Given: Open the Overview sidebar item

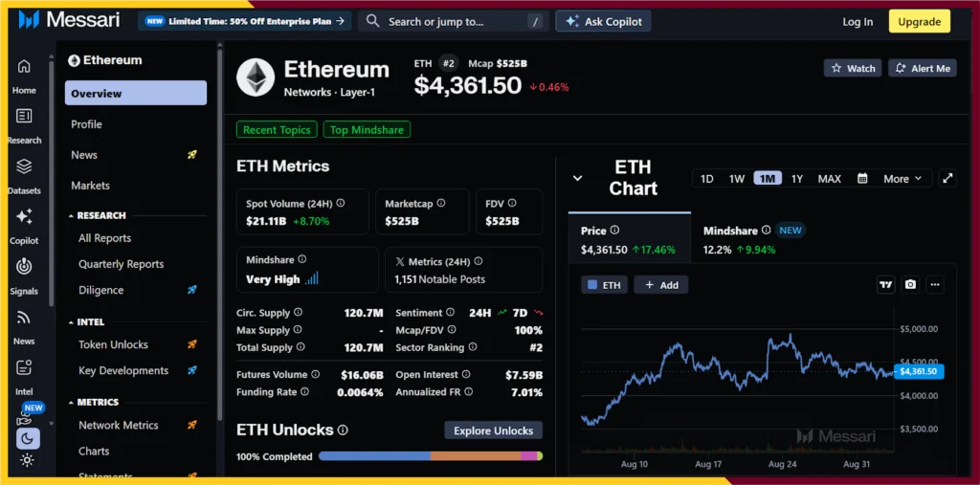Looking at the screenshot, I should coord(136,93).
